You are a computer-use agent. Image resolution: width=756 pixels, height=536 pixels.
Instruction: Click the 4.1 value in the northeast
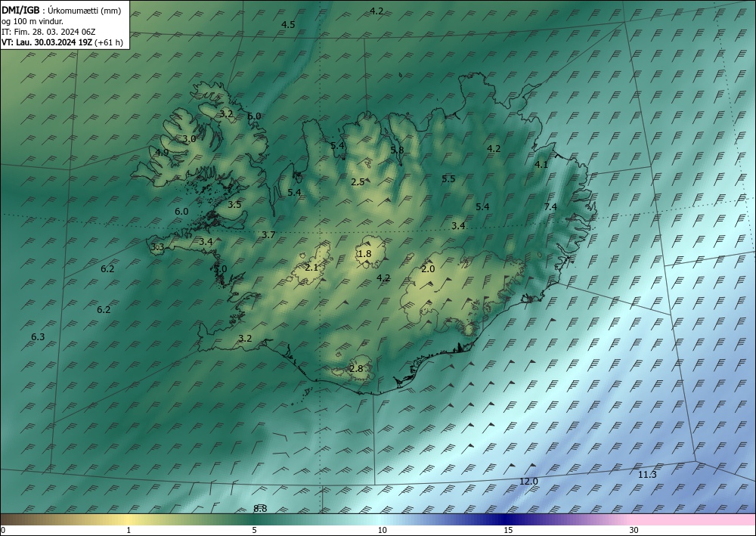541,164
